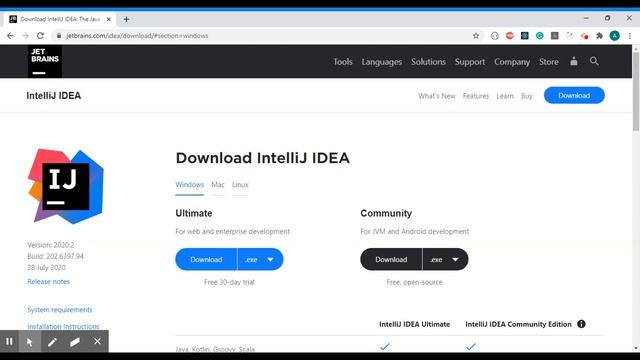Viewport: 640px width, 360px height.
Task: Select the pencil annotation tool
Action: [x=52, y=341]
